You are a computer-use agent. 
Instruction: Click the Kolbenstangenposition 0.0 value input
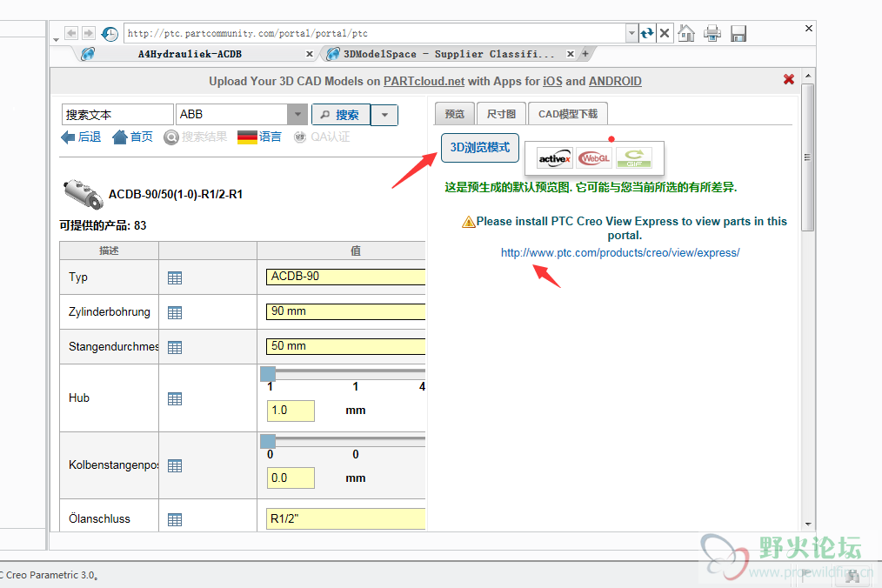(291, 478)
